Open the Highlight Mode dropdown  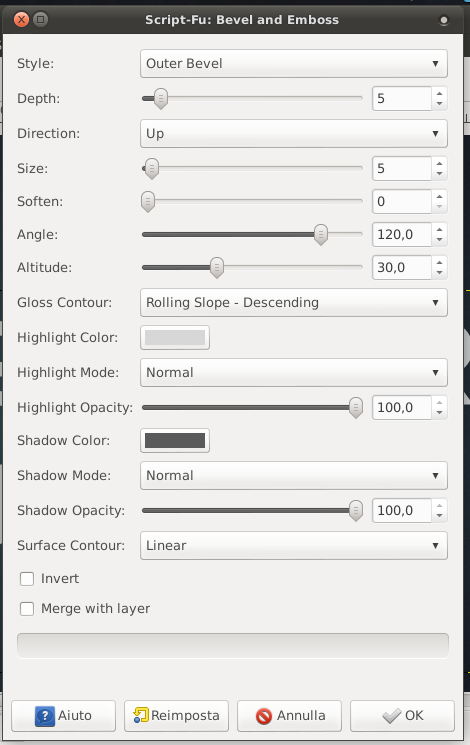coord(294,372)
